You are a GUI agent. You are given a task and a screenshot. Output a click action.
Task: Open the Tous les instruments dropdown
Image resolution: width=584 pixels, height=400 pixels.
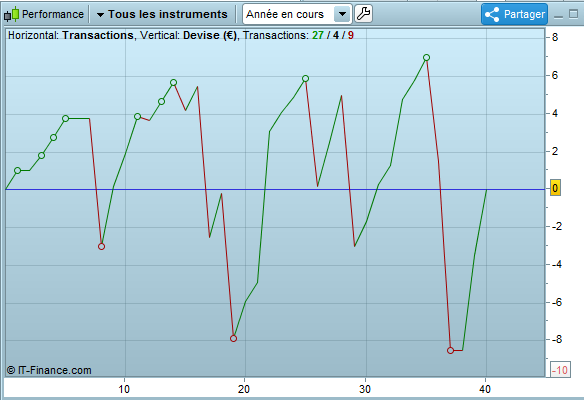162,14
